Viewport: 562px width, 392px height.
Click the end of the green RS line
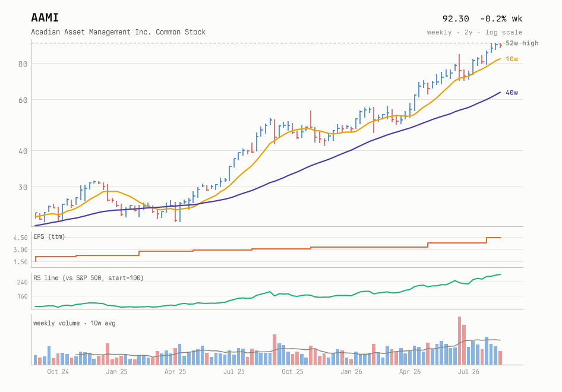tap(500, 275)
